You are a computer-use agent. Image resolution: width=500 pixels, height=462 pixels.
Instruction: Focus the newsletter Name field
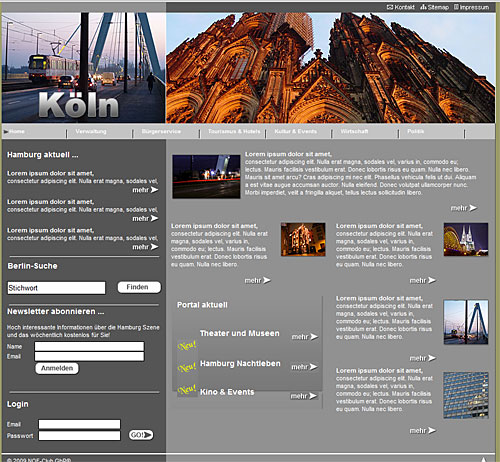(x=89, y=346)
